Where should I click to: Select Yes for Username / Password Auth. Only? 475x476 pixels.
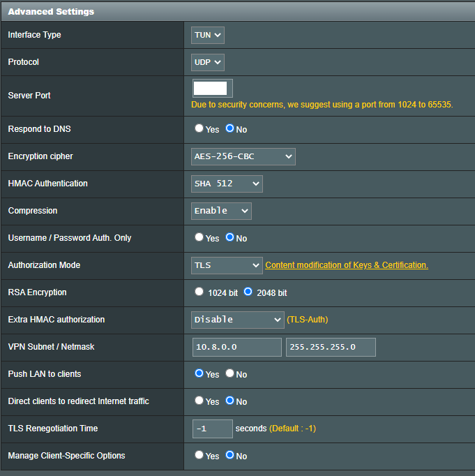(x=199, y=237)
